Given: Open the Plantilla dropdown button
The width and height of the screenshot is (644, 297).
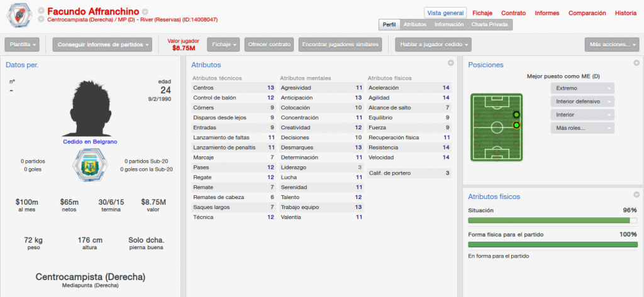Looking at the screenshot, I should [x=22, y=45].
